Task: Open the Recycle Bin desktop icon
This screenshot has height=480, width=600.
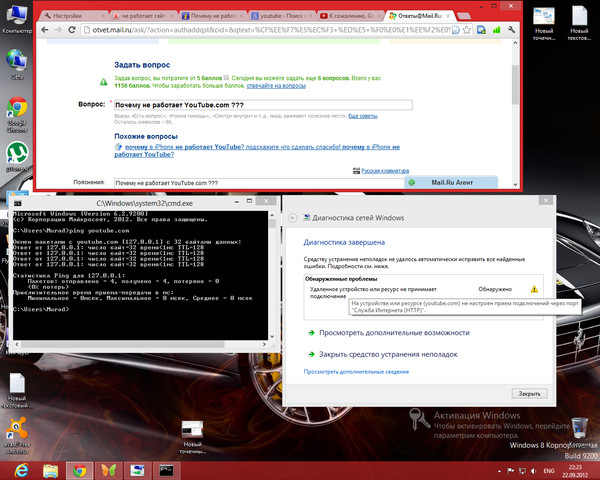Action: coord(579,432)
